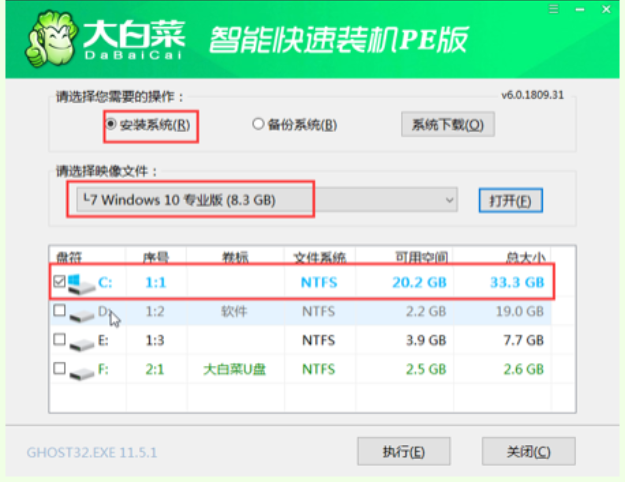Select the 3.9 GB free space cell
This screenshot has width=626, height=488.
pyautogui.click(x=426, y=340)
